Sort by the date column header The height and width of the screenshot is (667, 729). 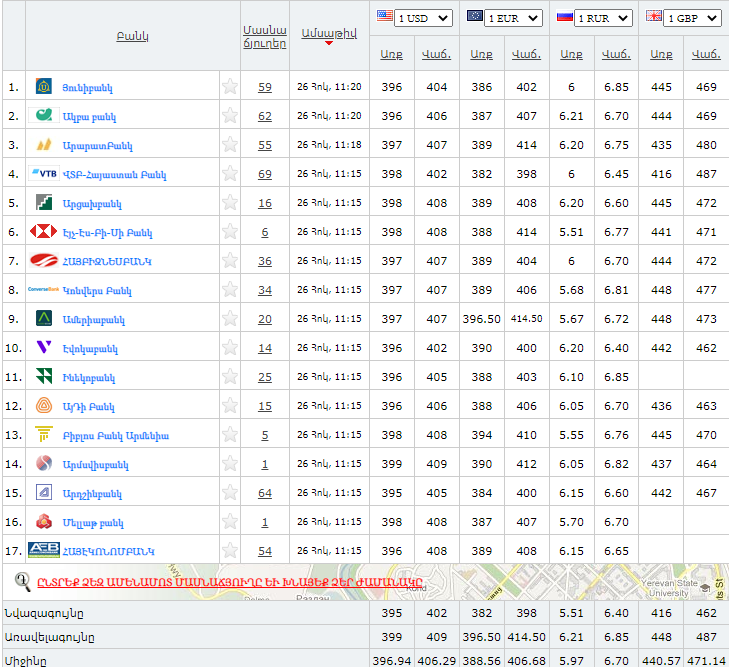coord(329,34)
